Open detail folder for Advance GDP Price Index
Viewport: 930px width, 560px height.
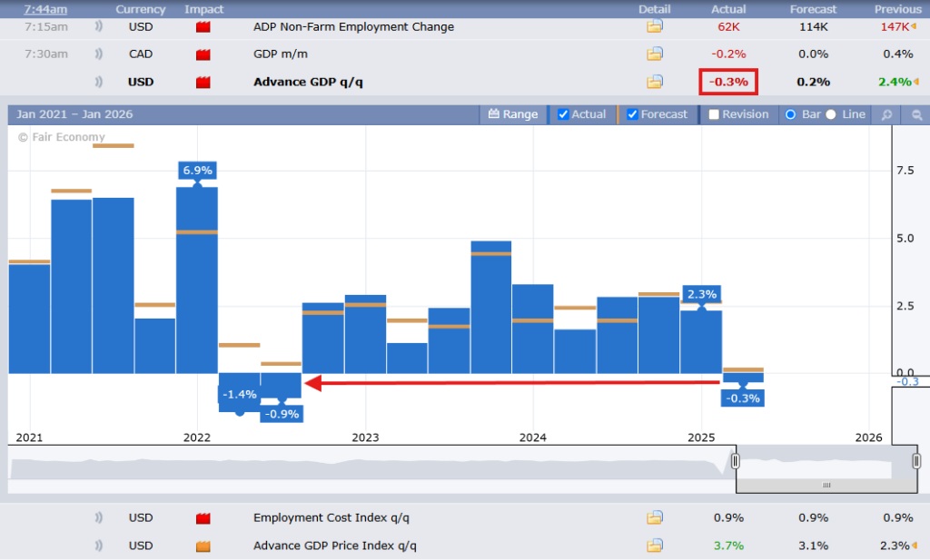click(x=655, y=545)
